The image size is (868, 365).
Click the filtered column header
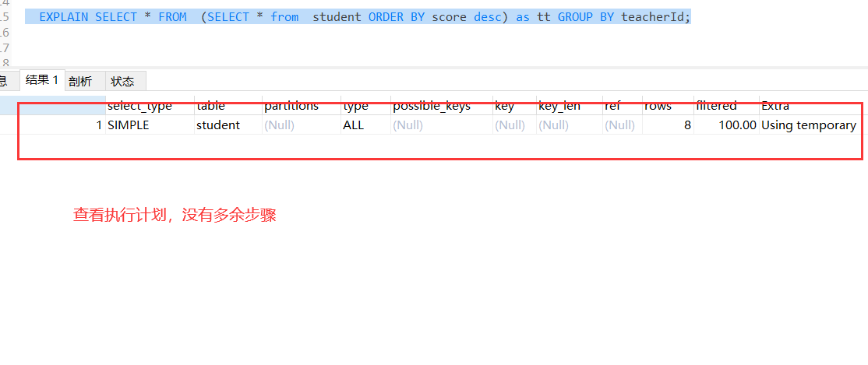point(726,105)
